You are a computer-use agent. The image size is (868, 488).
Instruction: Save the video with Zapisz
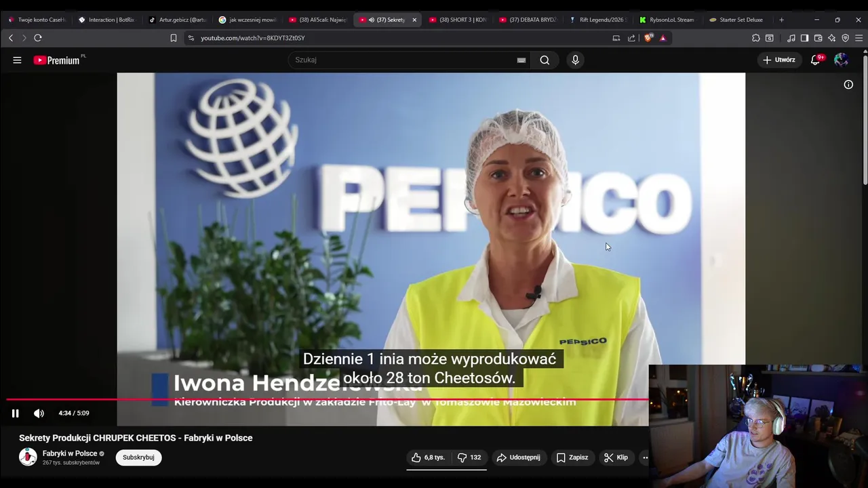click(572, 457)
